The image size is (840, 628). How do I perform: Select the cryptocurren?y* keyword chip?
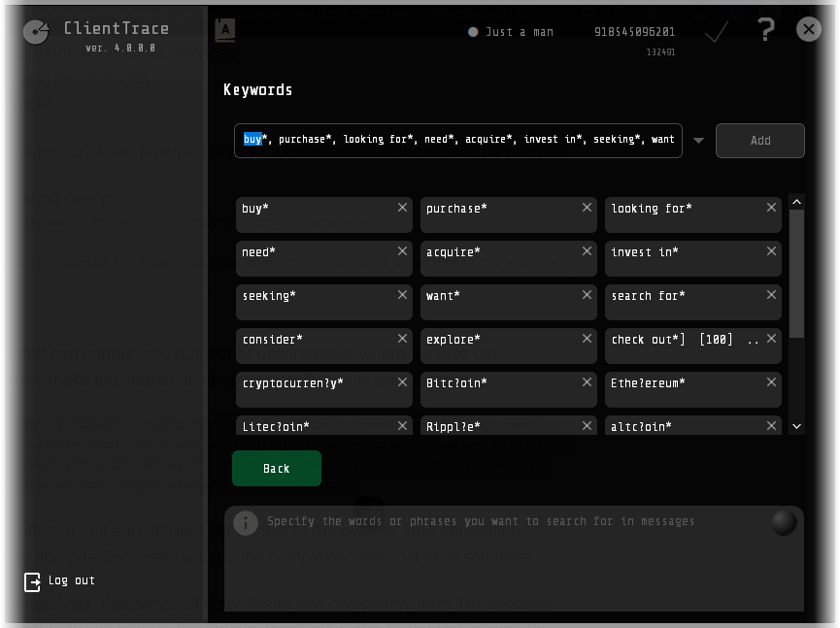tap(324, 389)
